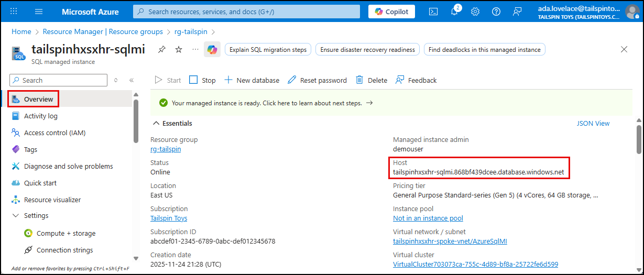Click Find deadlocks in this managed instance

click(485, 50)
